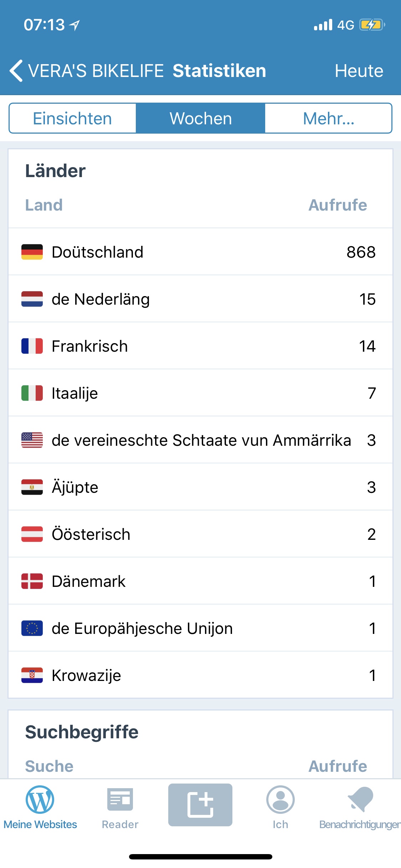
Task: Open the Reader tab icon
Action: click(x=120, y=800)
